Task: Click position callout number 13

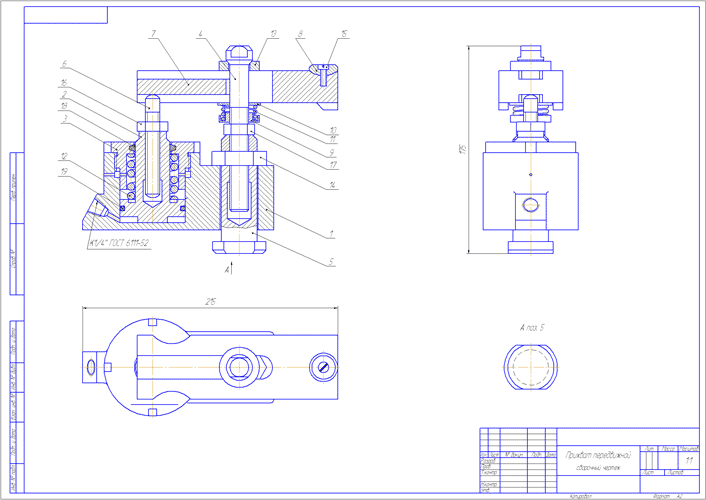Action: (273, 33)
